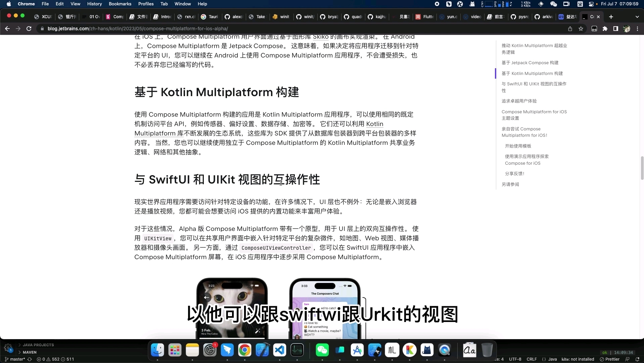Open Visual Studio Code from the Dock
Screen dimensions: 644x363
coord(280,350)
